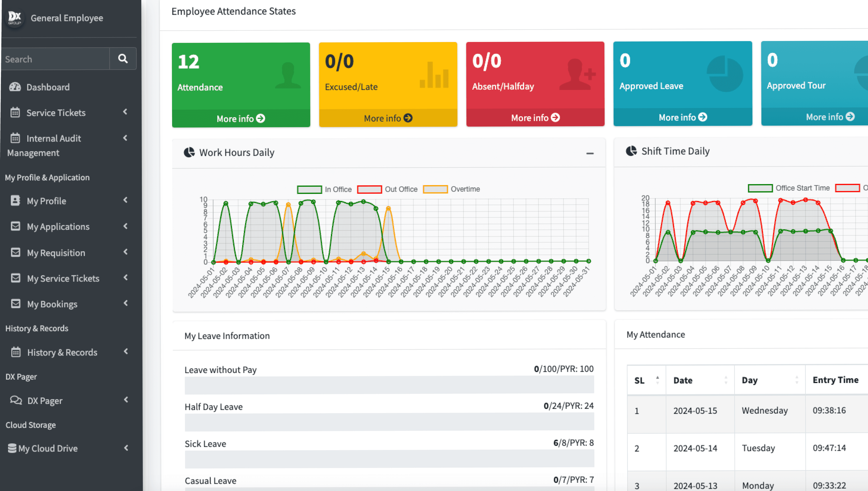Screen dimensions: 868x491
Task: Toggle Overtime legend series
Action: pyautogui.click(x=435, y=189)
